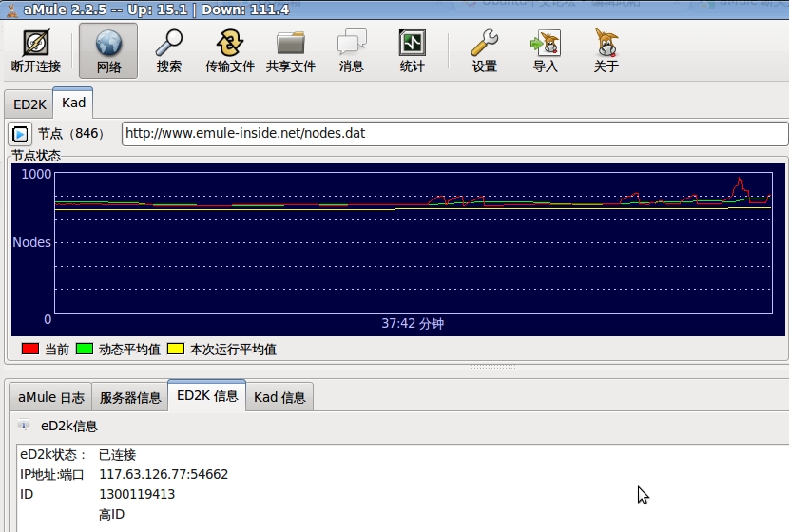Click the eD2k信息 heading text

click(x=69, y=426)
